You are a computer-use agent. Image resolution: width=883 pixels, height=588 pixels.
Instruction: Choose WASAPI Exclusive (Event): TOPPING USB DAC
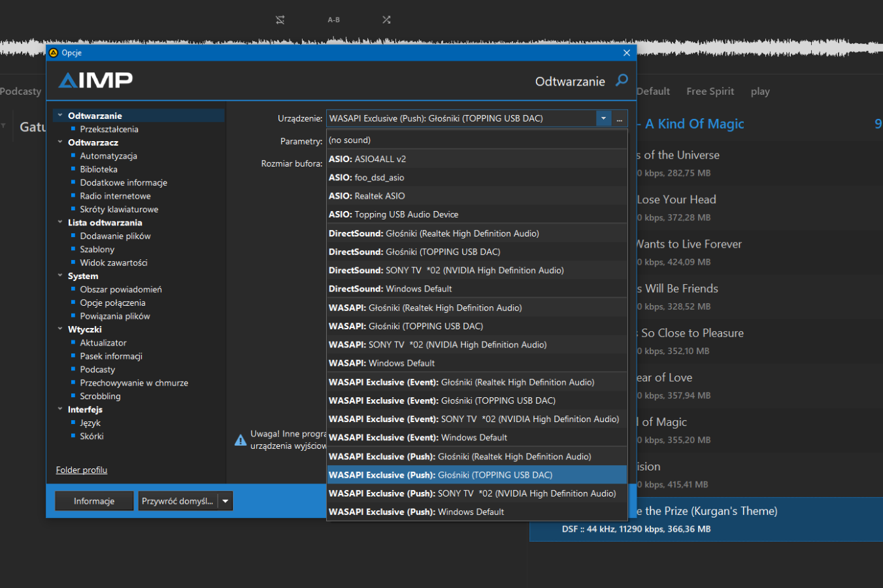(477, 400)
